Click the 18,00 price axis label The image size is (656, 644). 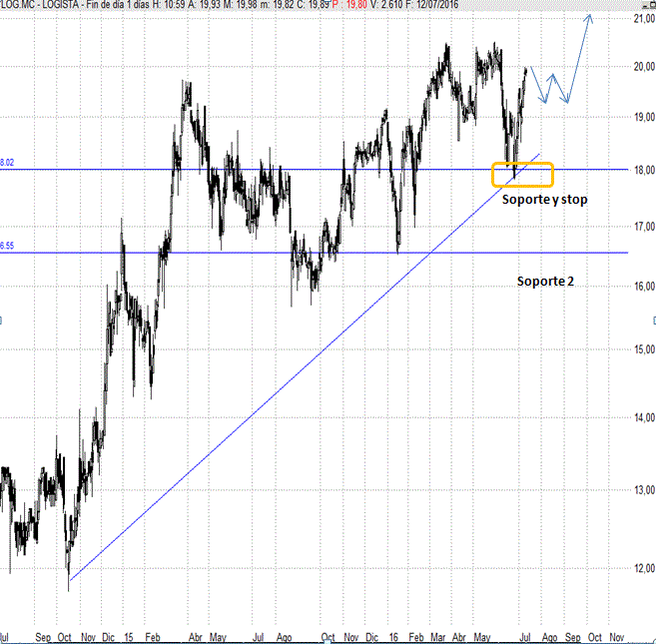644,170
